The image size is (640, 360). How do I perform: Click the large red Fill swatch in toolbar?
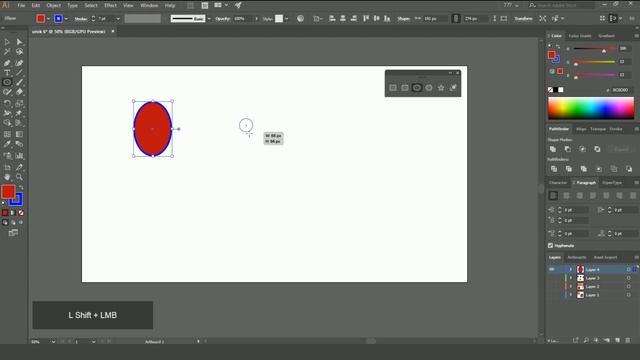[x=8, y=191]
